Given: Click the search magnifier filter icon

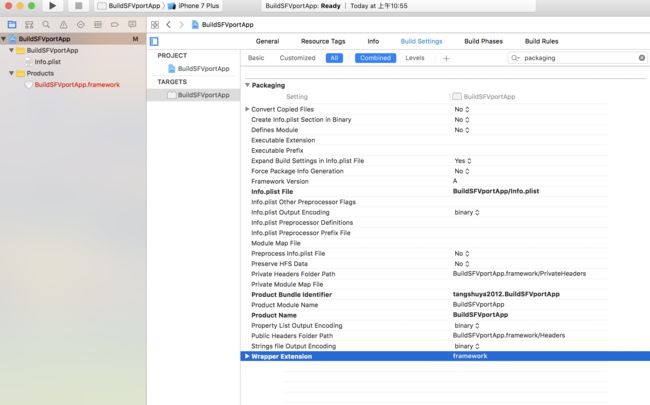Looking at the screenshot, I should (515, 58).
